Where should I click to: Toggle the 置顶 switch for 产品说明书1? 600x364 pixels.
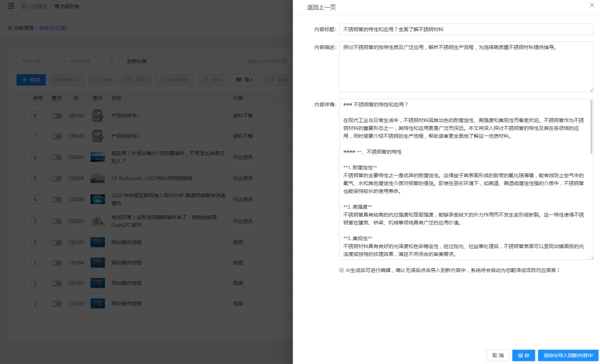56,115
